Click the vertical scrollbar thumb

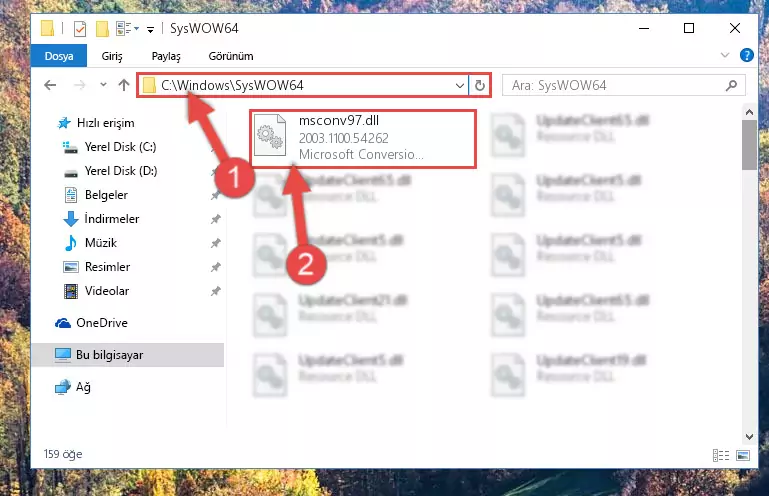click(x=749, y=145)
